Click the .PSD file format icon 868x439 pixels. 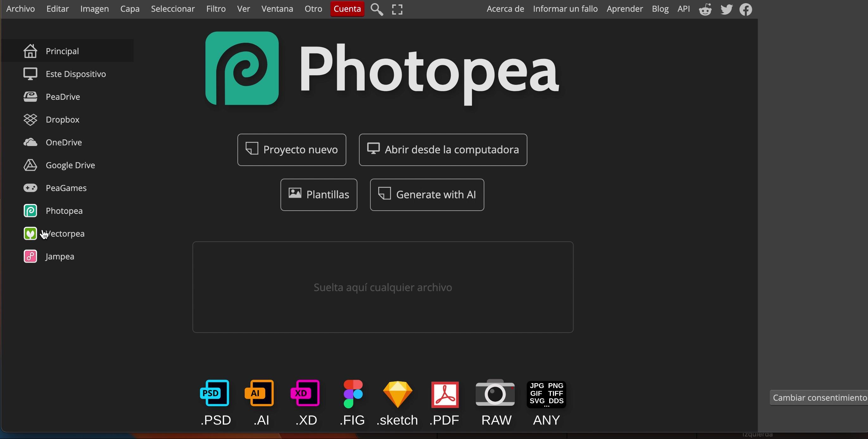pos(215,393)
